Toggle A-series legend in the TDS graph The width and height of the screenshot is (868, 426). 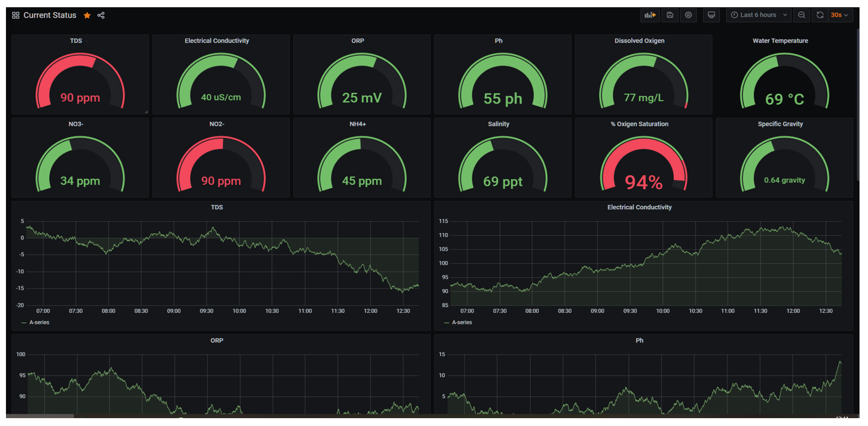pos(39,322)
